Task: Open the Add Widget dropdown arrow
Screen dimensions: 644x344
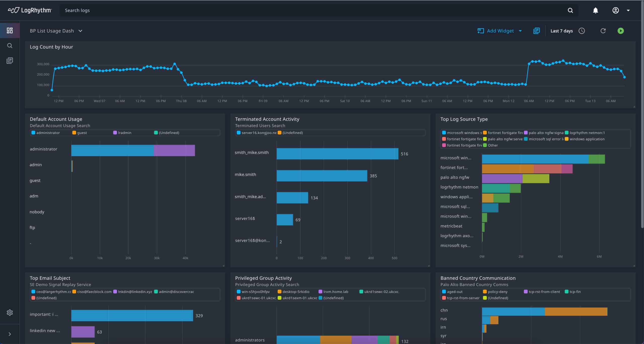Action: tap(520, 31)
